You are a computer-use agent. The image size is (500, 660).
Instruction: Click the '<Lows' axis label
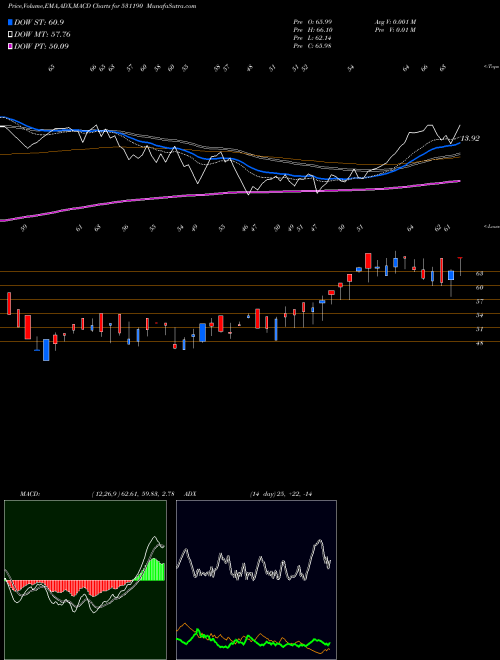[491, 227]
